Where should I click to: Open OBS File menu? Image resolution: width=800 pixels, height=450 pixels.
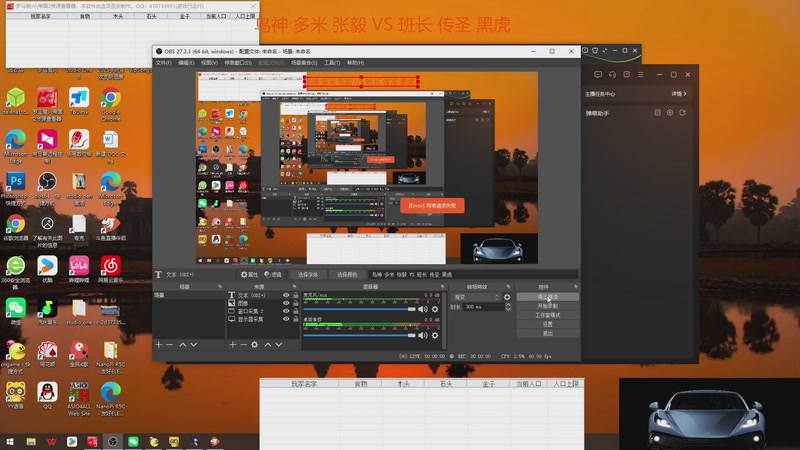[163, 63]
